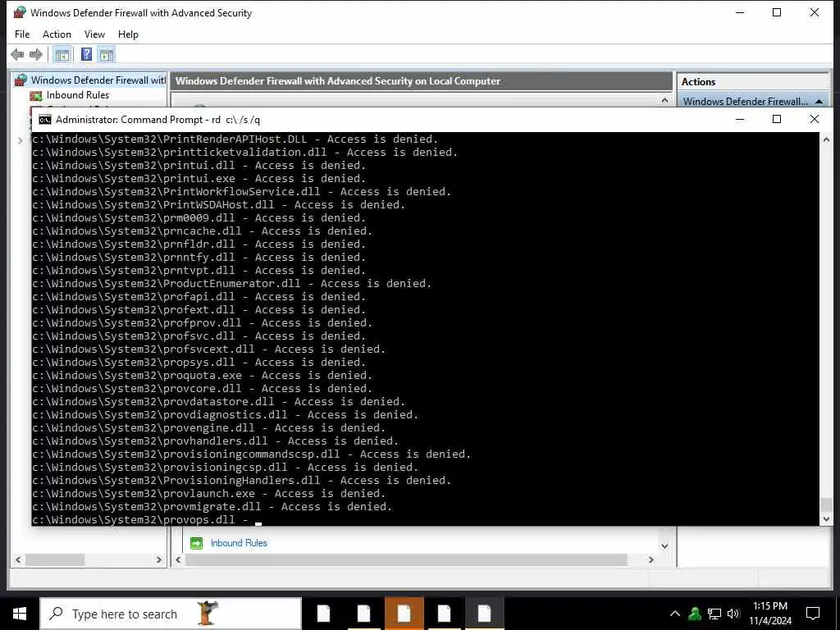Click Command Prompt scrollbar down arrow

[x=826, y=519]
